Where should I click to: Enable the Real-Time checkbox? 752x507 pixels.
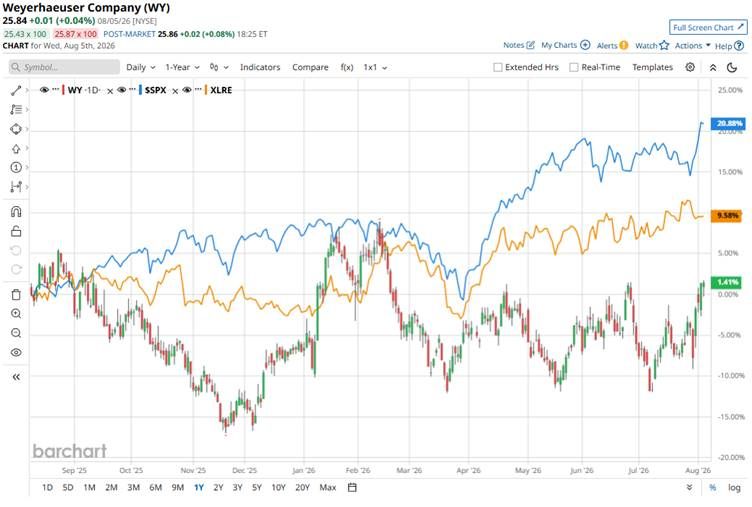tap(574, 67)
